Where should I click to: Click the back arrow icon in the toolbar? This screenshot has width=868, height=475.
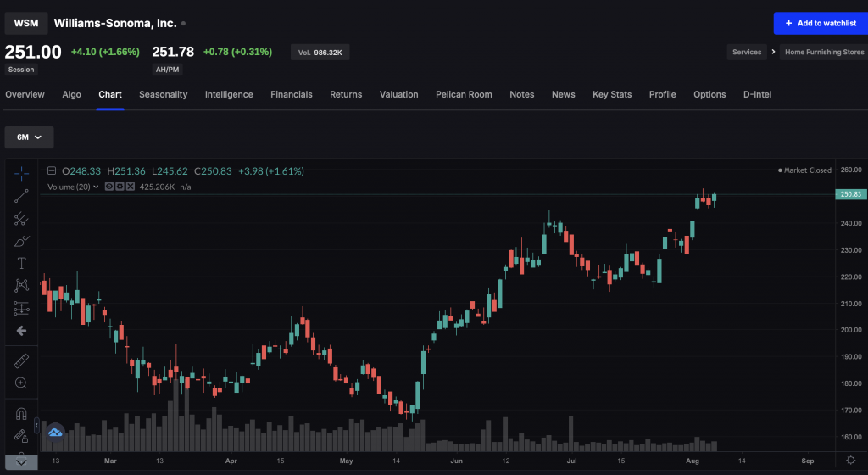(21, 331)
